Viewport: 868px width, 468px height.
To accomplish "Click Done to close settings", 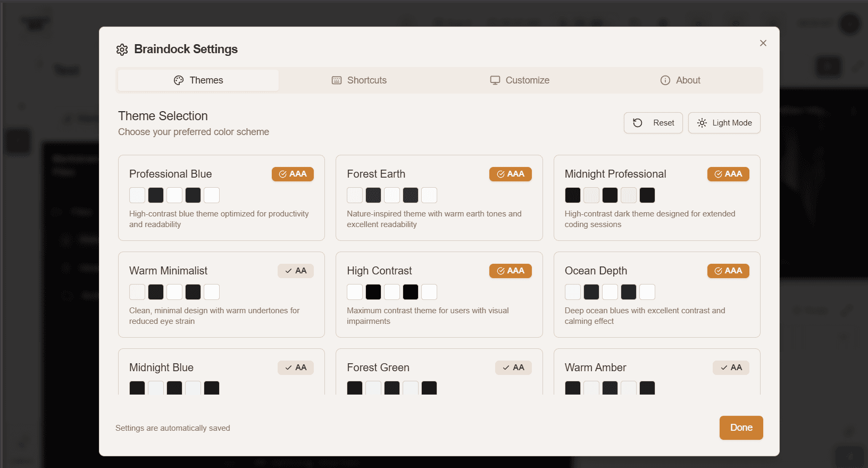I will (741, 428).
